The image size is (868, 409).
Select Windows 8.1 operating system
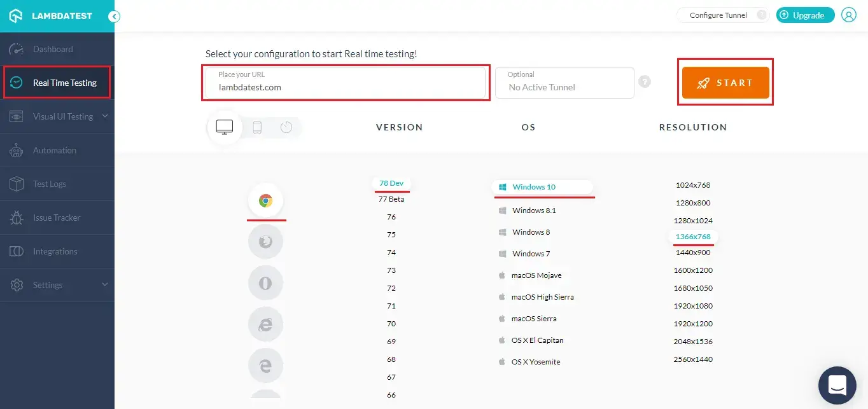[x=534, y=211]
